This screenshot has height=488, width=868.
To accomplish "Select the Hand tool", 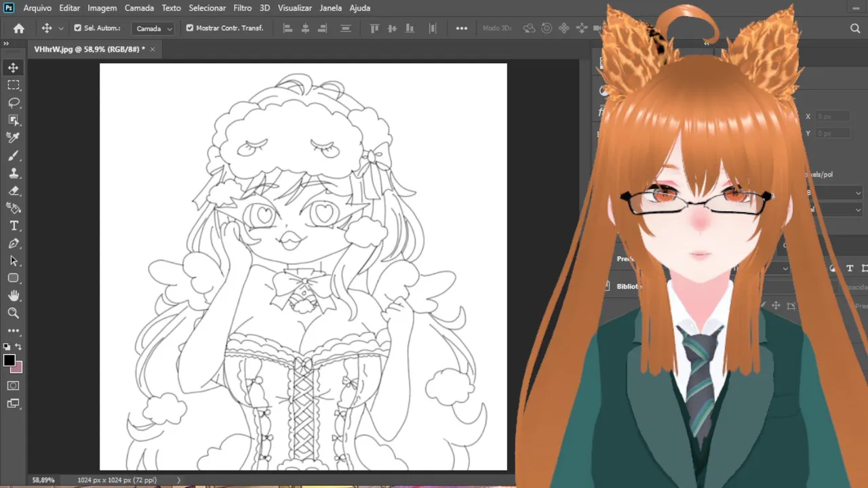I will [x=13, y=296].
